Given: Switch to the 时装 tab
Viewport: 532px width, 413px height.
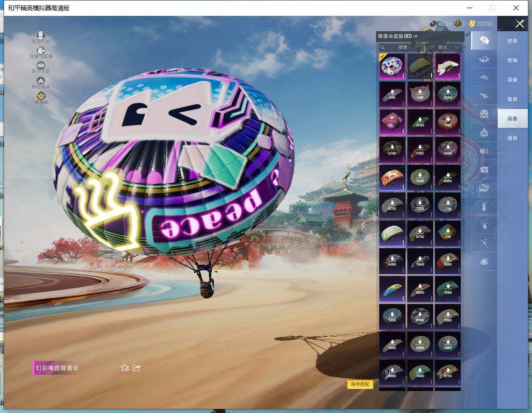Looking at the screenshot, I should [513, 41].
